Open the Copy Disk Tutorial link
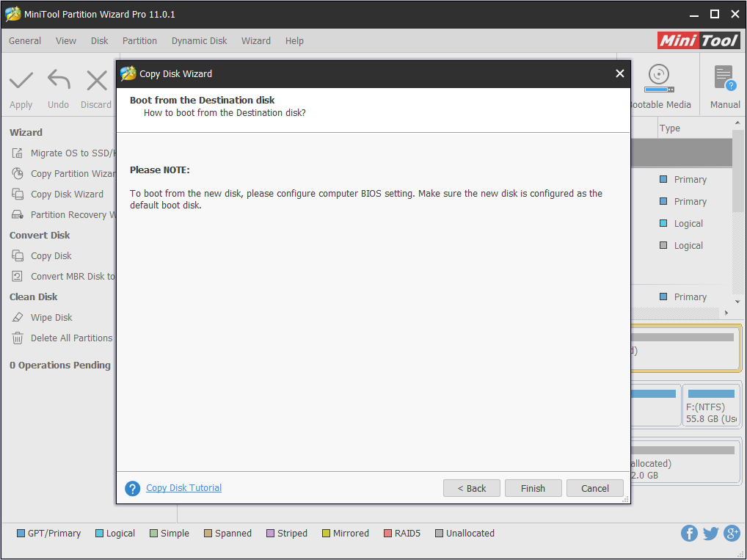Viewport: 747px width, 560px height. coord(184,487)
